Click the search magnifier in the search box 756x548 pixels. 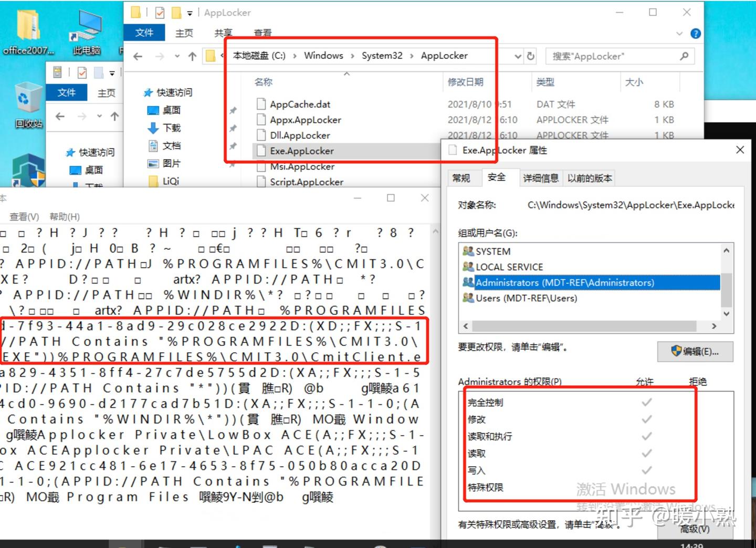coord(684,56)
